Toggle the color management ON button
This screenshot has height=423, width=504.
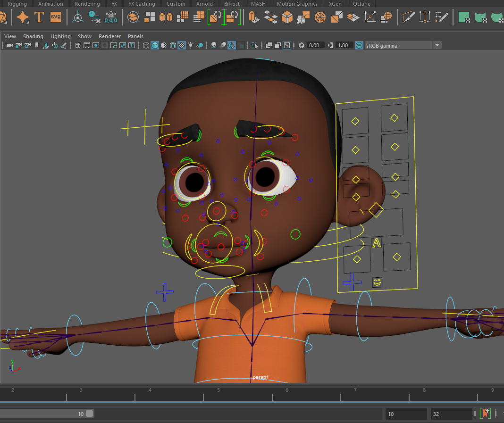point(359,45)
